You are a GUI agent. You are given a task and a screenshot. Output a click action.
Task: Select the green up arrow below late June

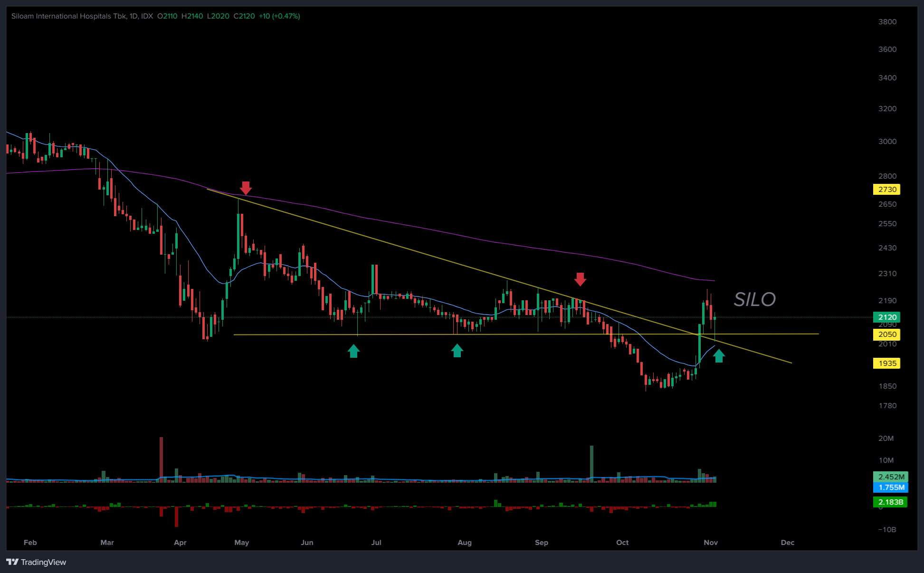(353, 351)
